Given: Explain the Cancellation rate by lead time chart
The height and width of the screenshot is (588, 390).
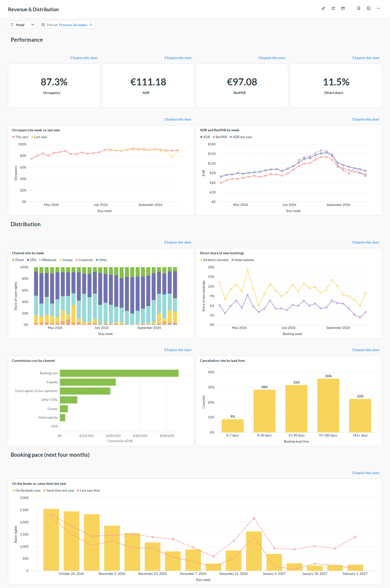Looking at the screenshot, I should click(366, 350).
